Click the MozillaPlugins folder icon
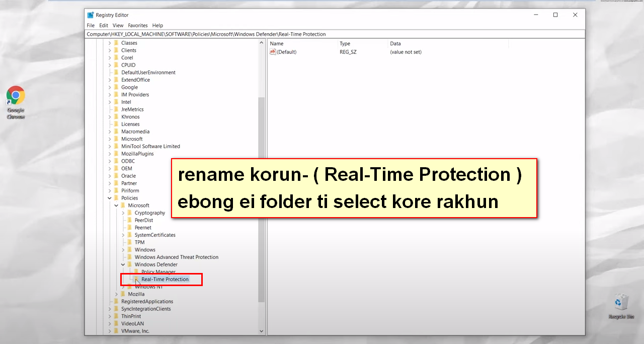This screenshot has width=644, height=344. (x=116, y=154)
